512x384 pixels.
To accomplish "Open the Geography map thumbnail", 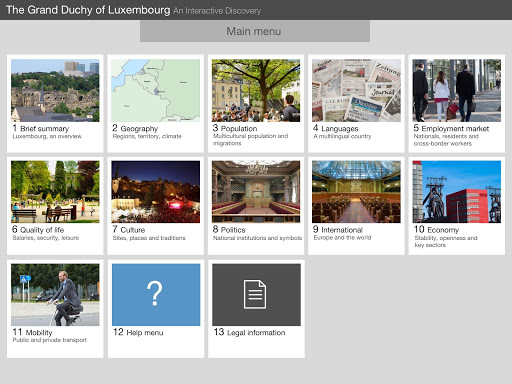I will coord(156,90).
